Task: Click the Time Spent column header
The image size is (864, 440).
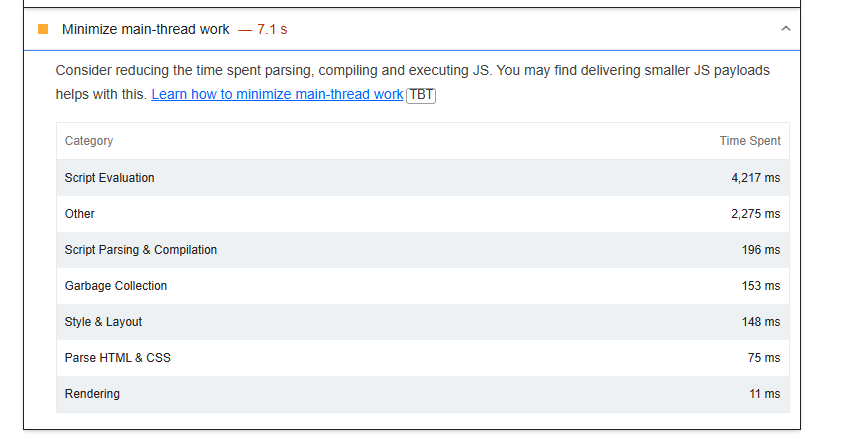Action: click(x=750, y=141)
